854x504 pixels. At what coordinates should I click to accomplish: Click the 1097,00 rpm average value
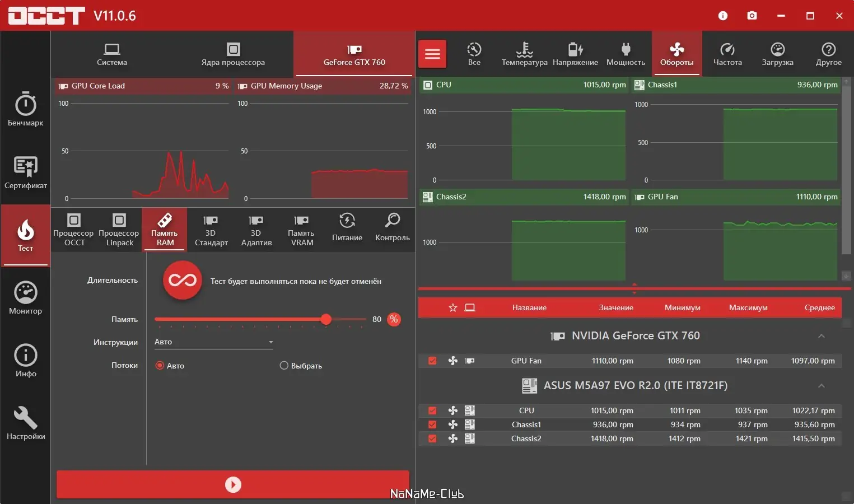pos(813,361)
